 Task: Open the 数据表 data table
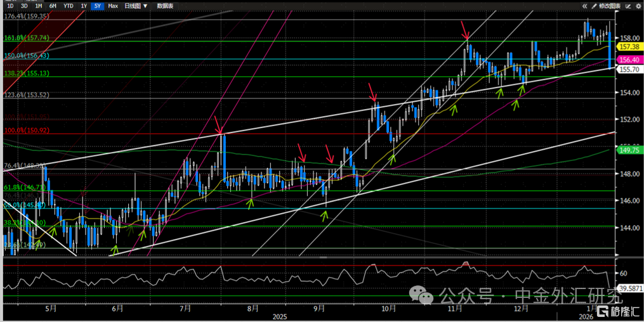point(165,6)
